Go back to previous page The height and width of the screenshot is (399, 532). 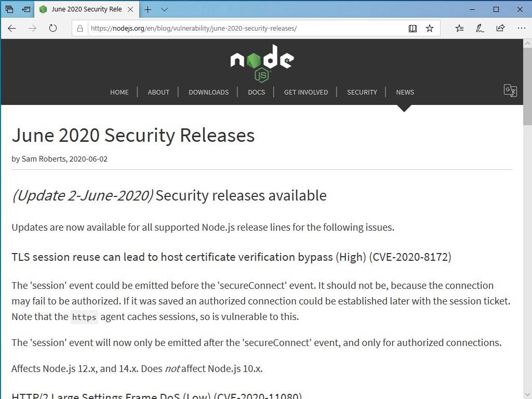(12, 29)
